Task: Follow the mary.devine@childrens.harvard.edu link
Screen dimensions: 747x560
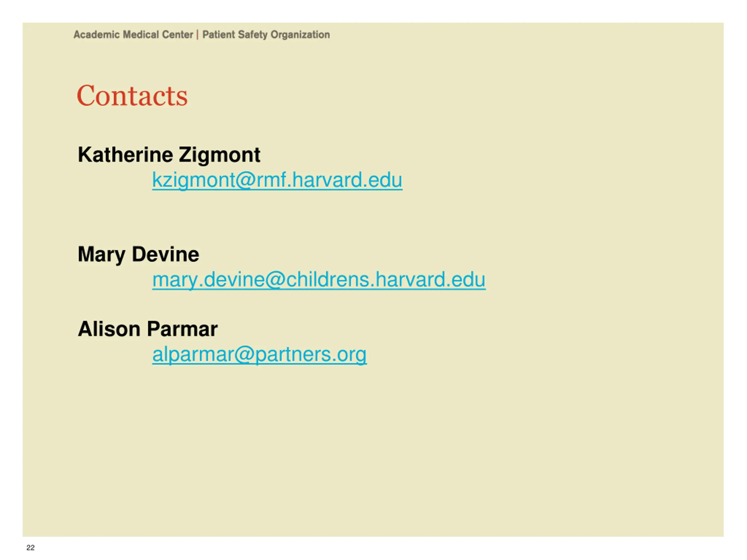Action: [319, 280]
